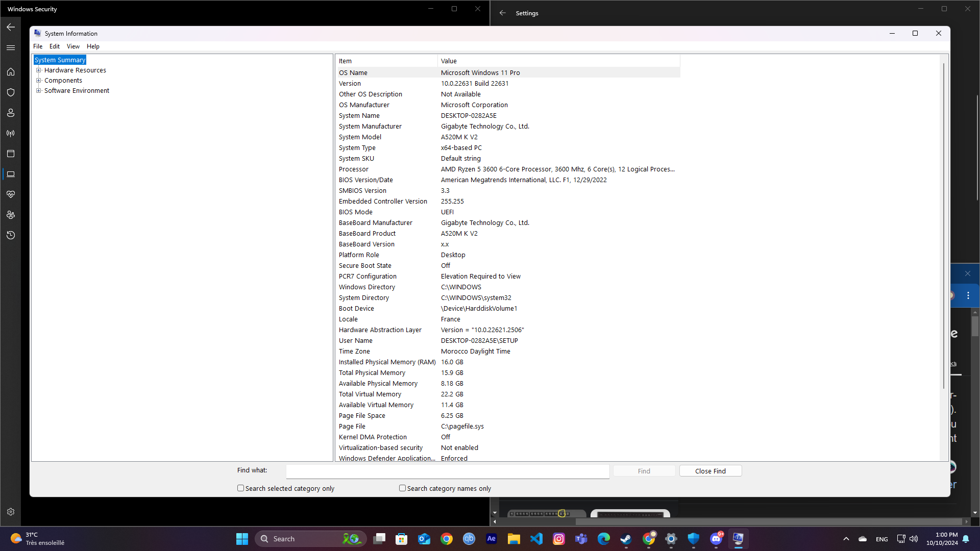Click inside the Find what input field
The image size is (980, 551).
[x=447, y=471]
